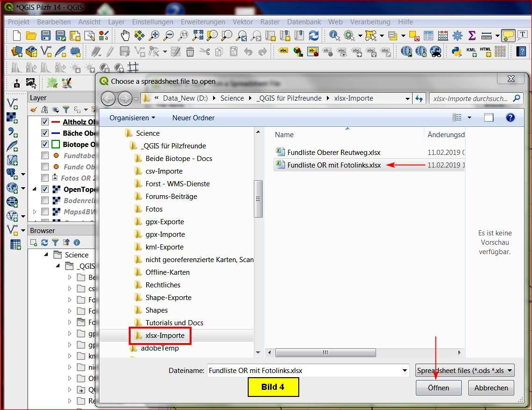Click the layer filter funnel icon
The height and width of the screenshot is (410, 532).
point(66,110)
